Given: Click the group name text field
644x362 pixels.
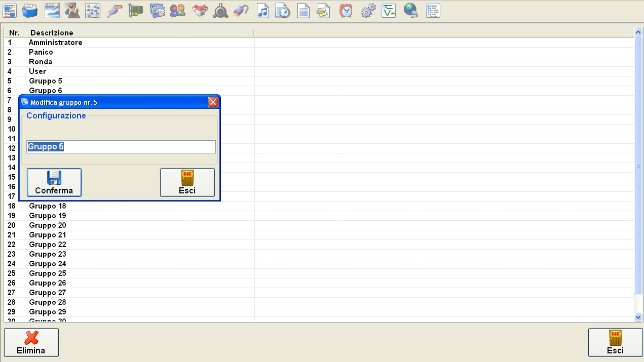Looking at the screenshot, I should coord(121,147).
